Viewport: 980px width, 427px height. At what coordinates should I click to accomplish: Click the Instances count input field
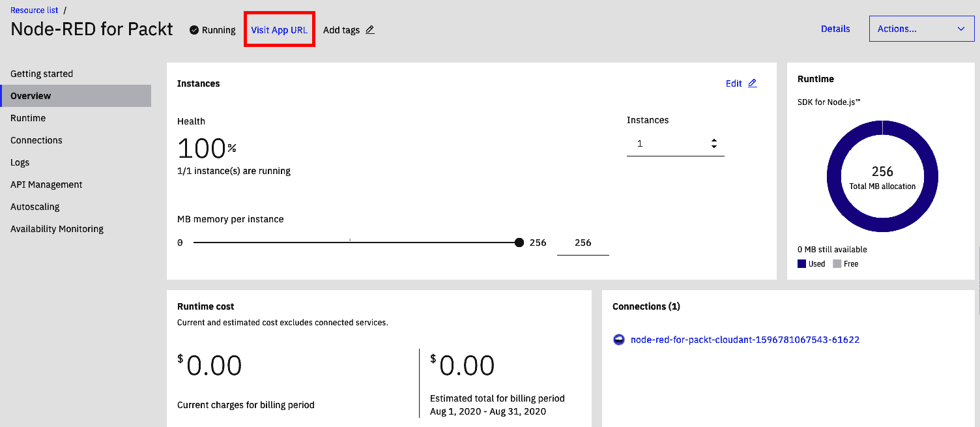point(676,143)
